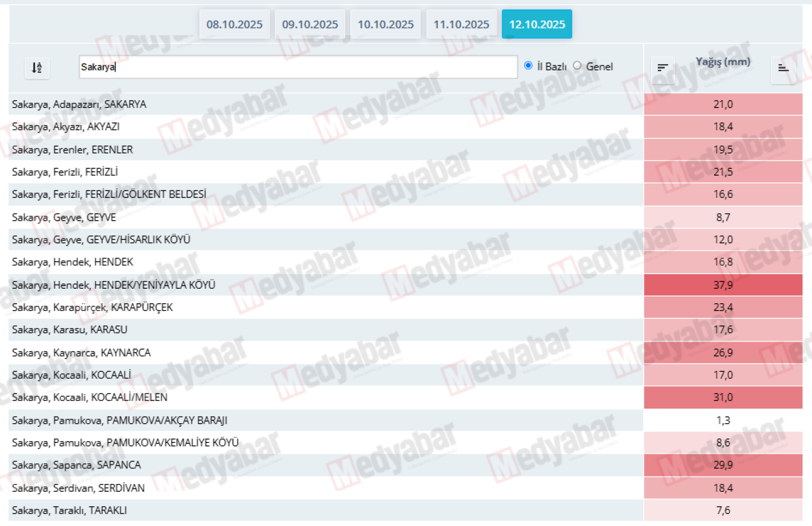This screenshot has width=812, height=526.
Task: Open the 09.10.2025 date tab
Action: [310, 24]
